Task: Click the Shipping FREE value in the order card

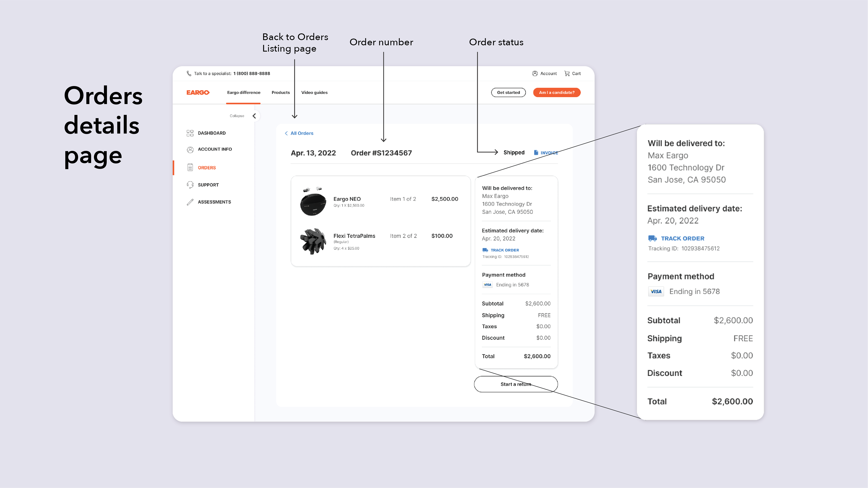Action: [544, 315]
